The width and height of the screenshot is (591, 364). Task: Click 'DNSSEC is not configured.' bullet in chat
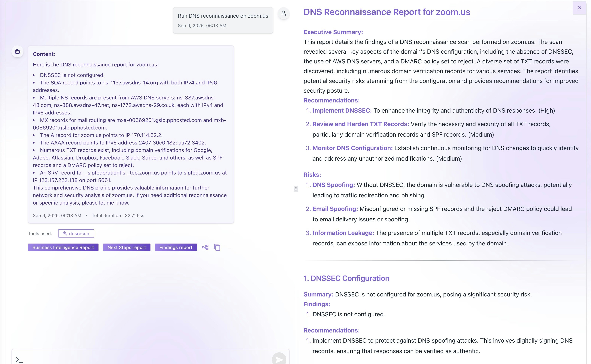coord(72,75)
